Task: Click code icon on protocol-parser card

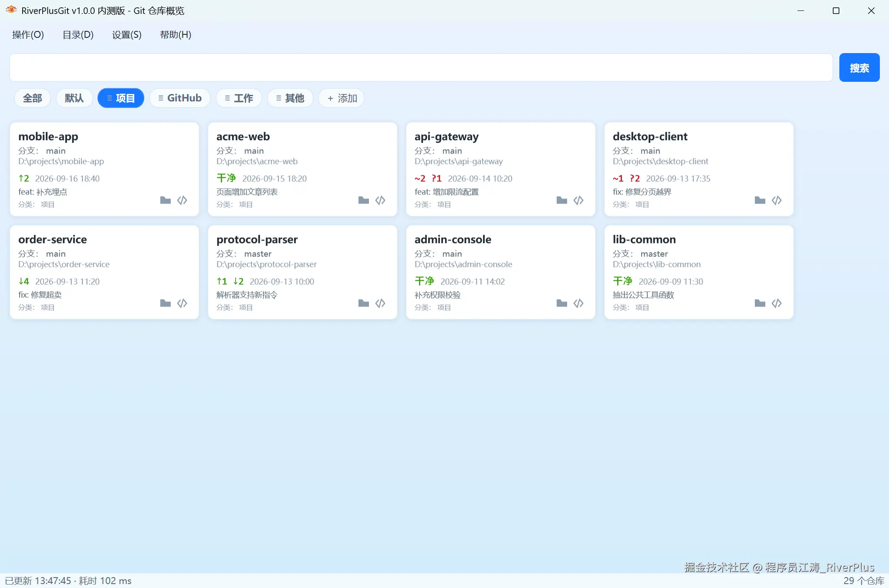Action: point(380,303)
